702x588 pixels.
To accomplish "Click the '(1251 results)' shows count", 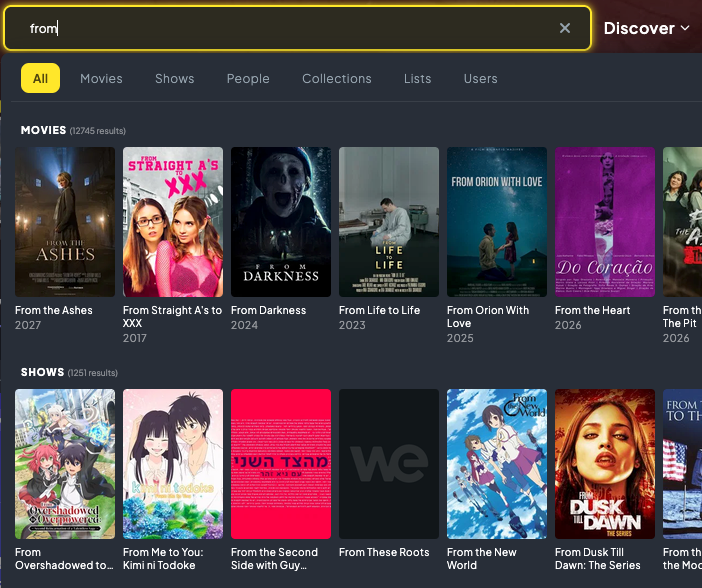I will pos(93,373).
